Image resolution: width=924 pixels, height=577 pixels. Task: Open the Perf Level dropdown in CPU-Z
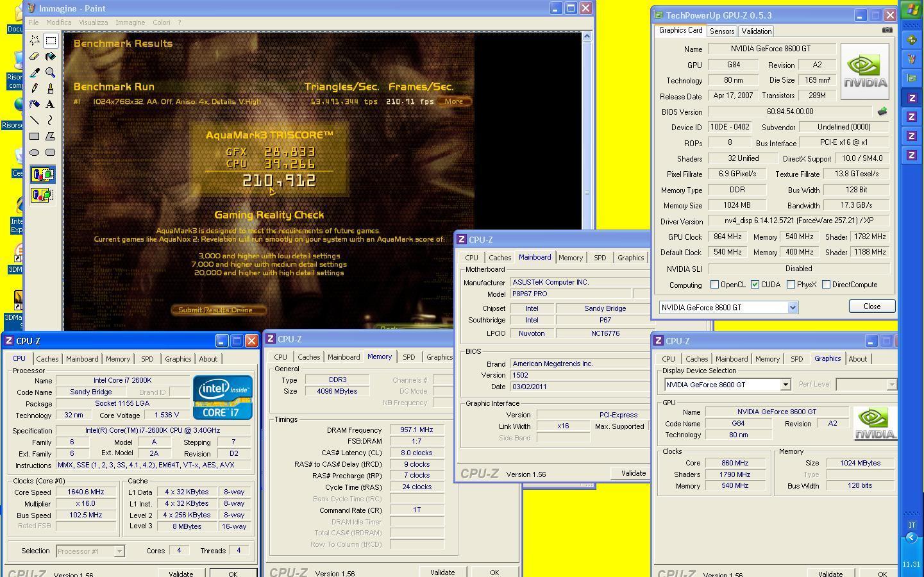point(891,385)
